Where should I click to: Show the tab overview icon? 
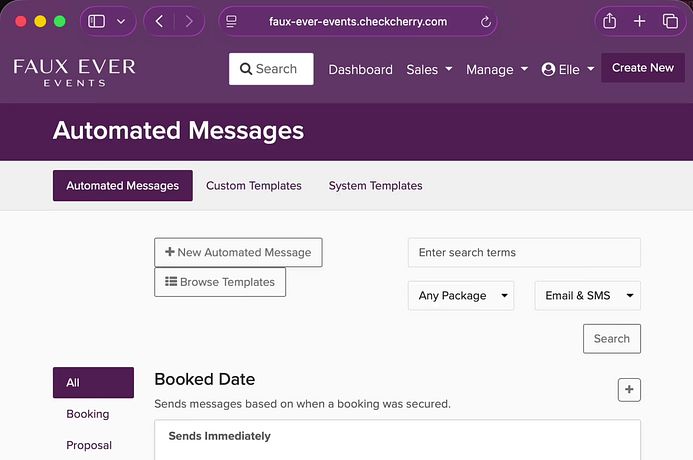click(x=670, y=21)
